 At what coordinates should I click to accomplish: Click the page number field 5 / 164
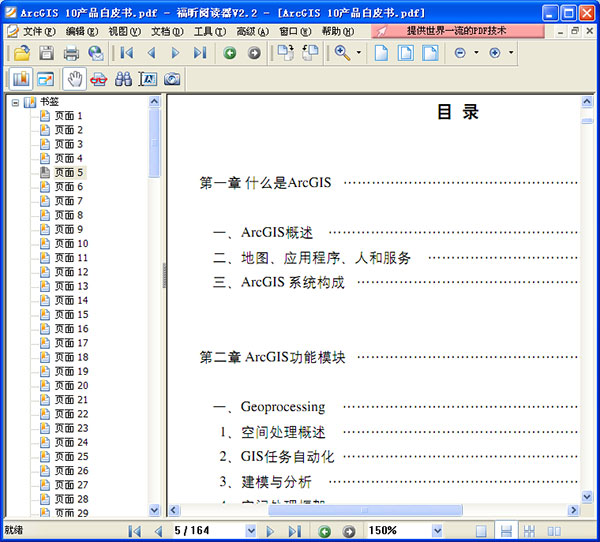point(209,531)
